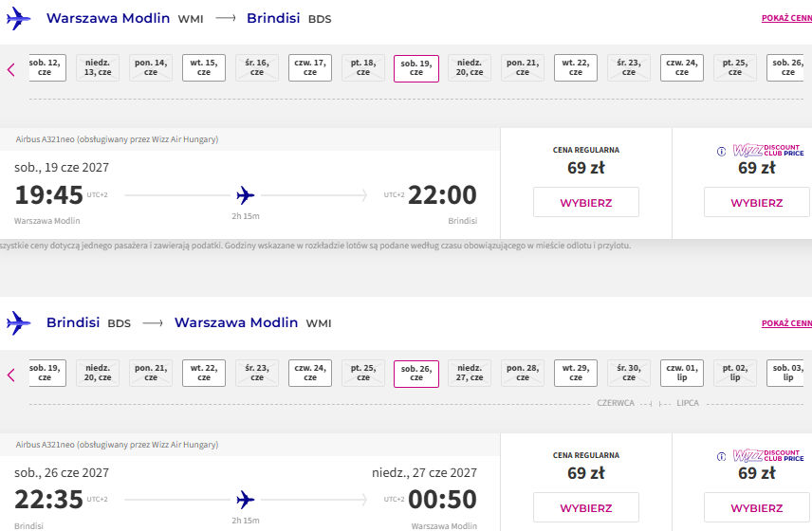Screen dimensions: 812x531
Task: Select return date wt. 29, cze
Action: click(x=576, y=374)
